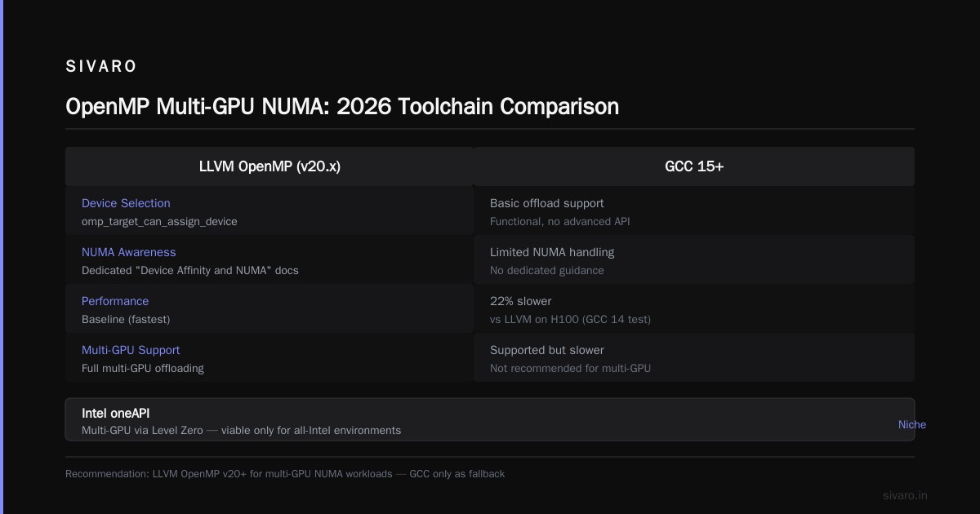This screenshot has height=514, width=980.
Task: Click the NUMA Awareness row label
Action: click(x=128, y=252)
